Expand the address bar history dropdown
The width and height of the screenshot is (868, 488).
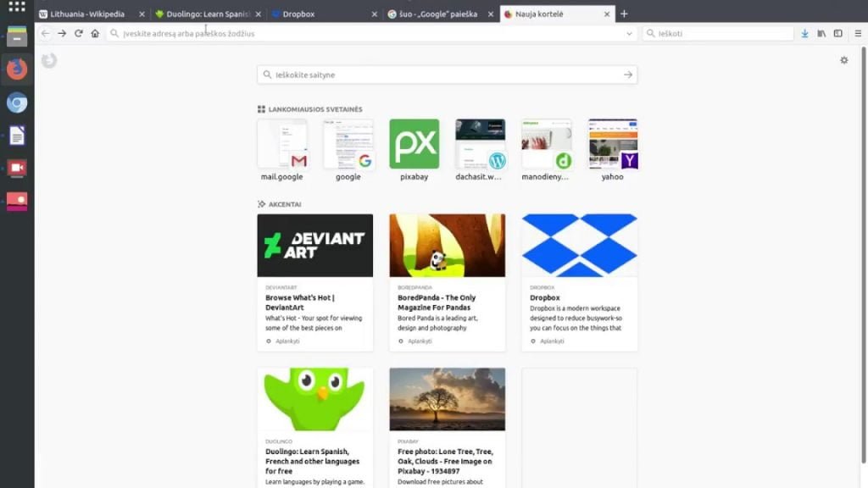(x=629, y=34)
